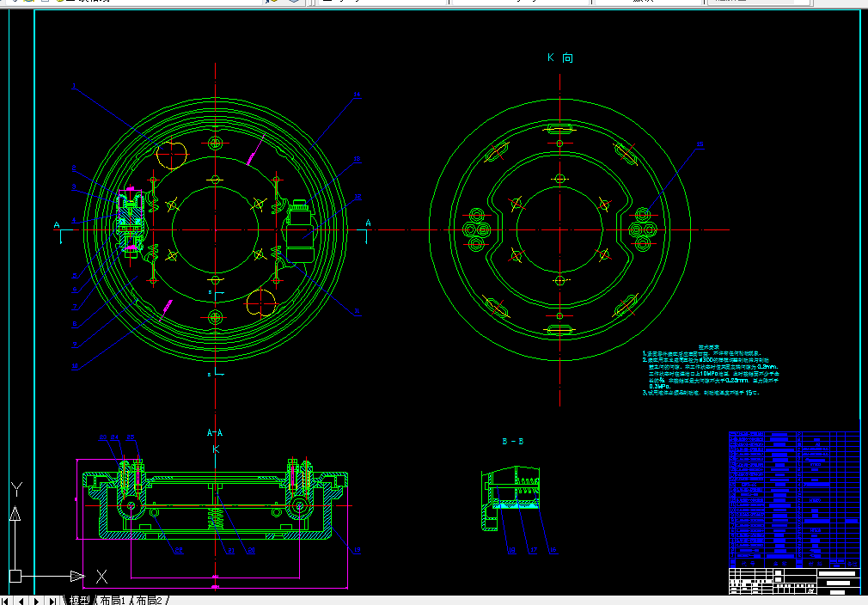Image resolution: width=868 pixels, height=605 pixels.
Task: Jump to the first layout tab arrow
Action: click(5, 601)
